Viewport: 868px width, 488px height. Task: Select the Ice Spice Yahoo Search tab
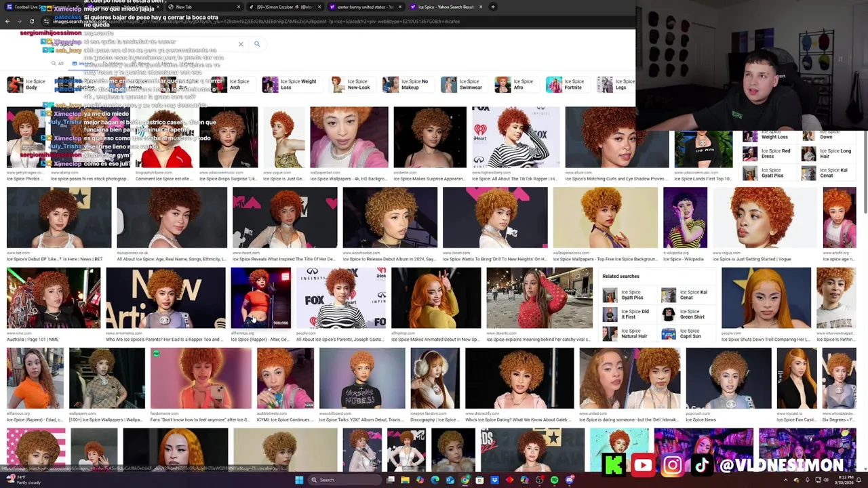(x=446, y=7)
